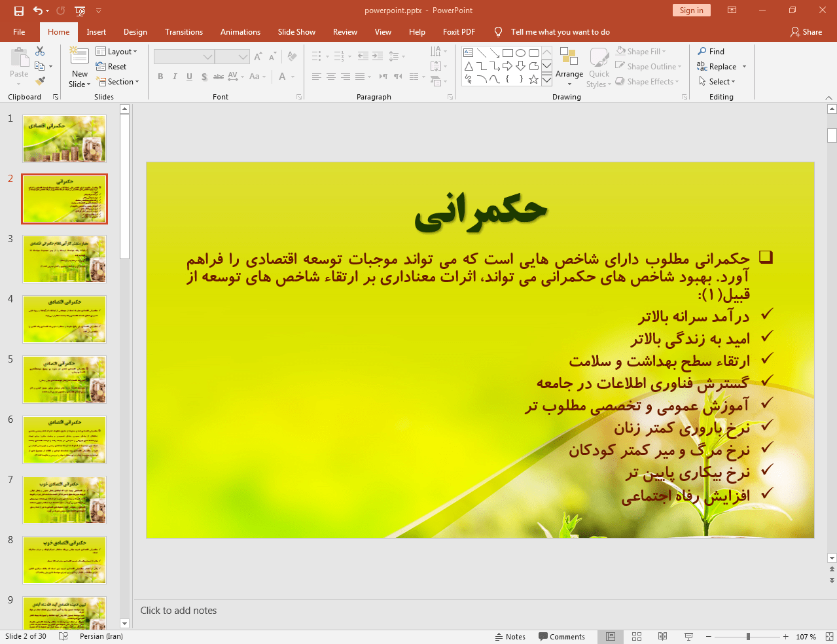The width and height of the screenshot is (837, 644).
Task: Toggle Strikethrough formatting
Action: pyautogui.click(x=219, y=77)
